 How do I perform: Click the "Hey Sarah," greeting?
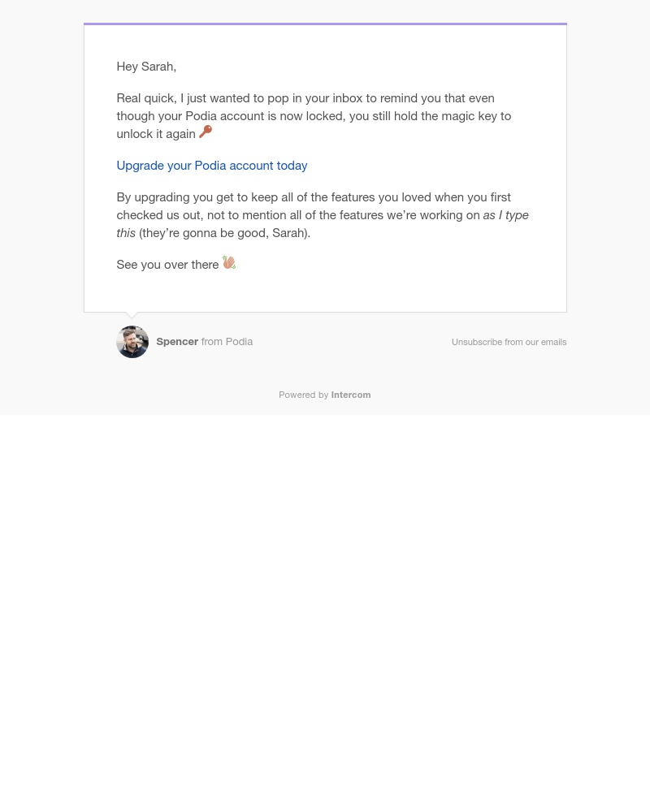point(146,67)
